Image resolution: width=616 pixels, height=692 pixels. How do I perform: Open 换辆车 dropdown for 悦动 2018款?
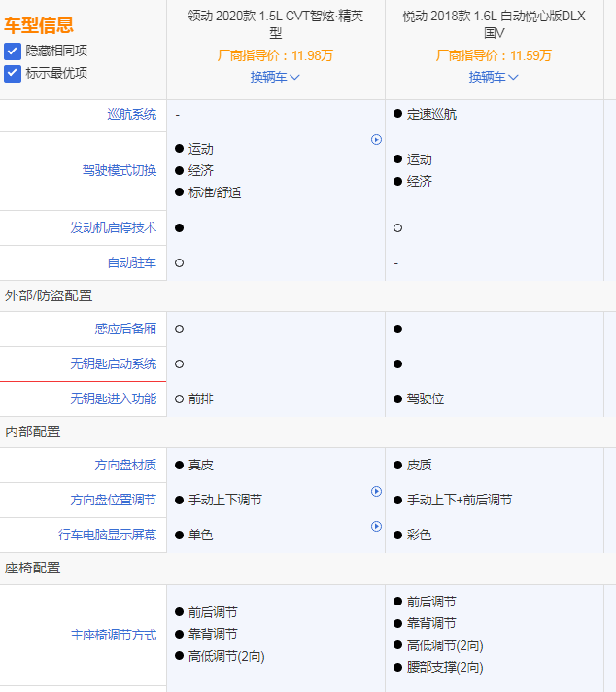494,77
